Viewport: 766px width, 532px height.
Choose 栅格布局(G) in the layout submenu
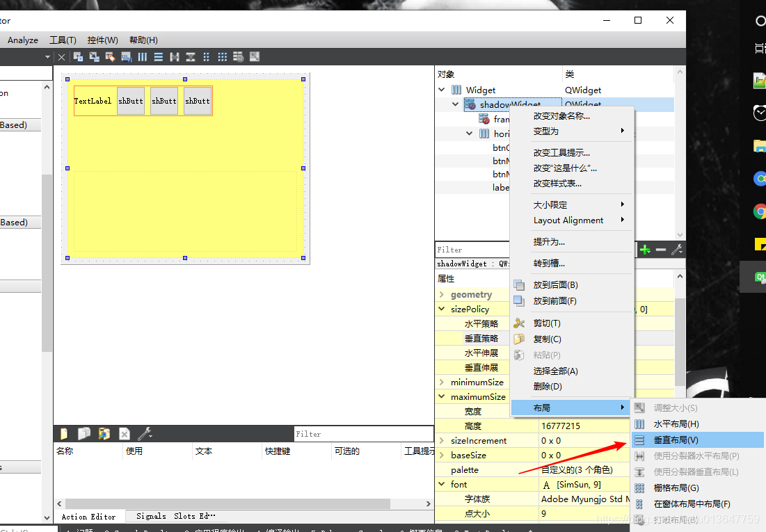[x=698, y=488]
